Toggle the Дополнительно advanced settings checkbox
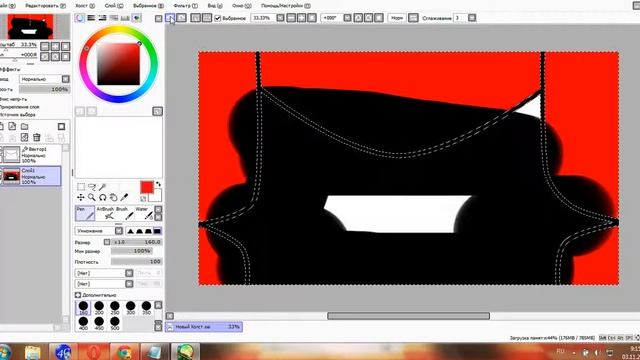The image size is (640, 360). [78, 295]
